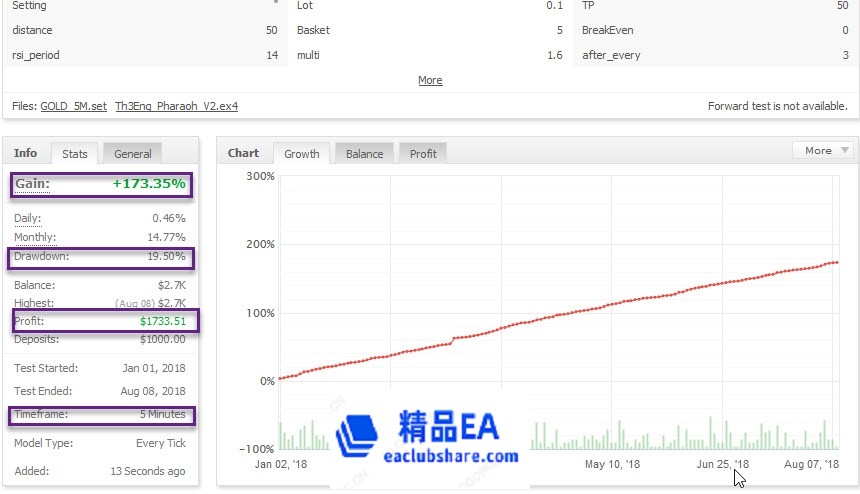Click the Gain label in Info panel
Screen dimensions: 860x494
(32, 184)
